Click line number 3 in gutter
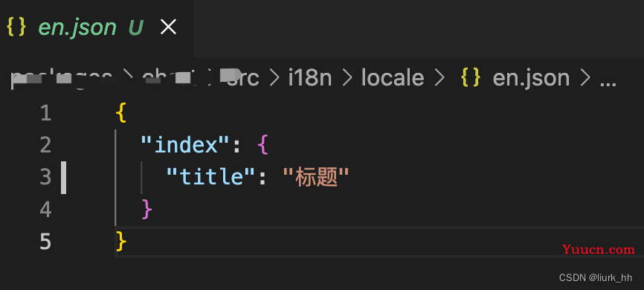This screenshot has width=644, height=290. [45, 178]
